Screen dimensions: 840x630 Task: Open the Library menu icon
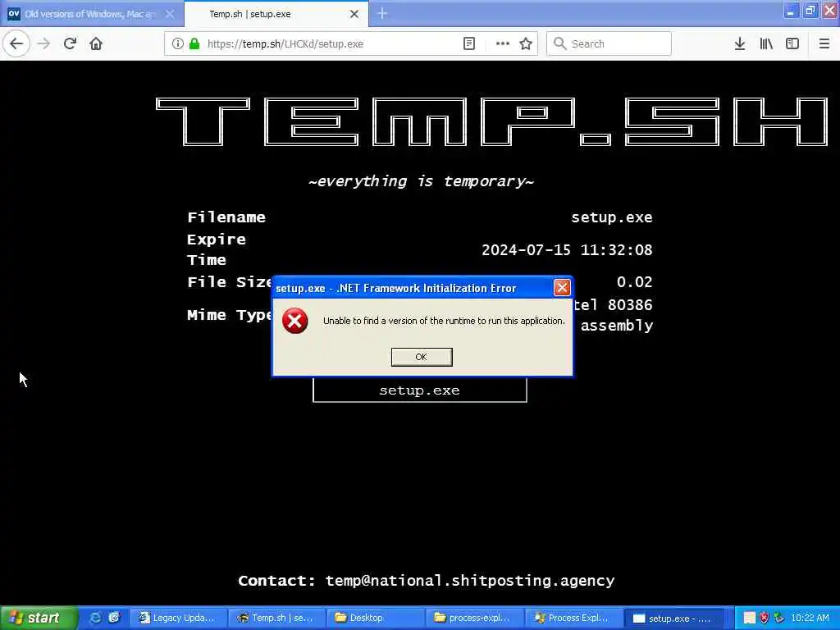coord(766,44)
